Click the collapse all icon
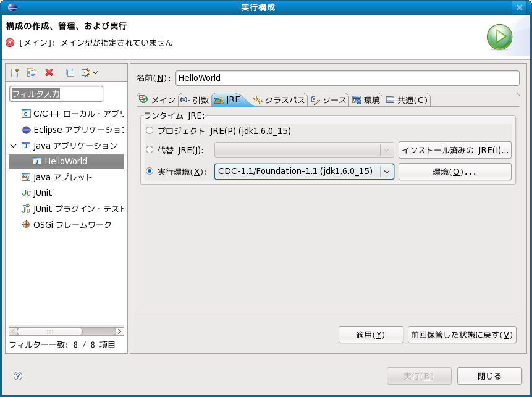 tap(70, 72)
